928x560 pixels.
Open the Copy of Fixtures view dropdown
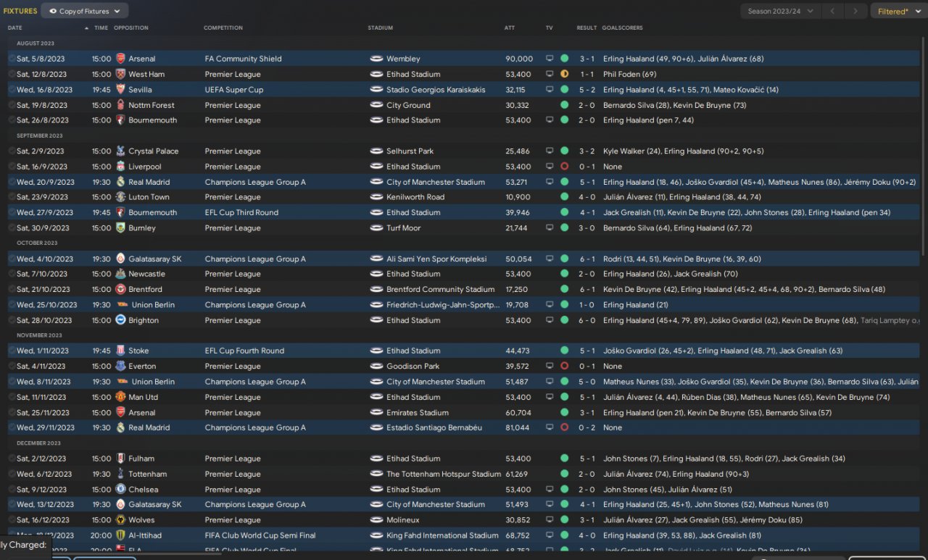click(85, 11)
